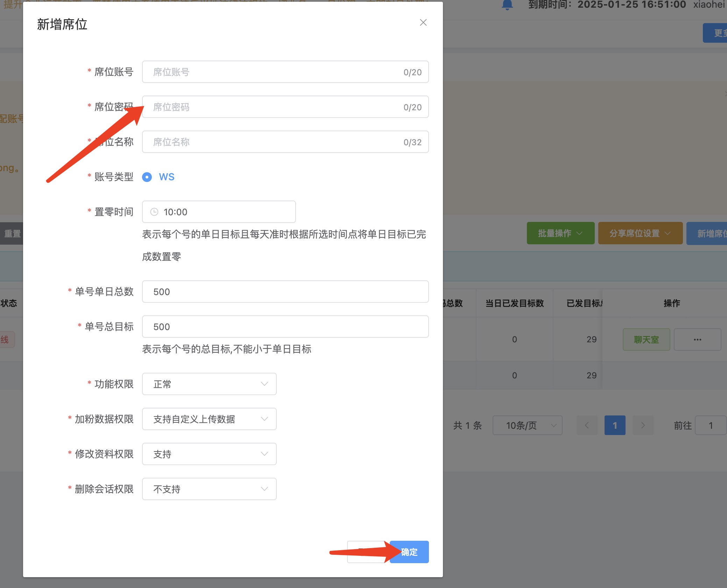Click the 单号单日总数 input showing 500

coord(285,292)
